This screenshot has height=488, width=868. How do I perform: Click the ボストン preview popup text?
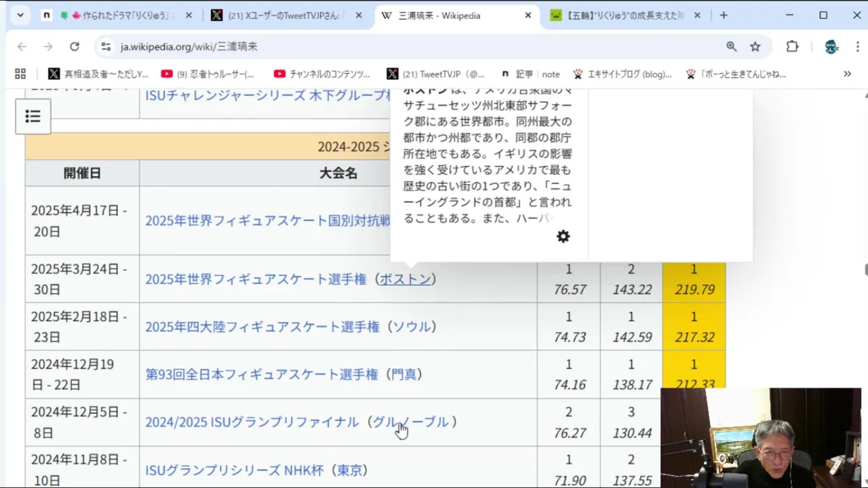(488, 155)
